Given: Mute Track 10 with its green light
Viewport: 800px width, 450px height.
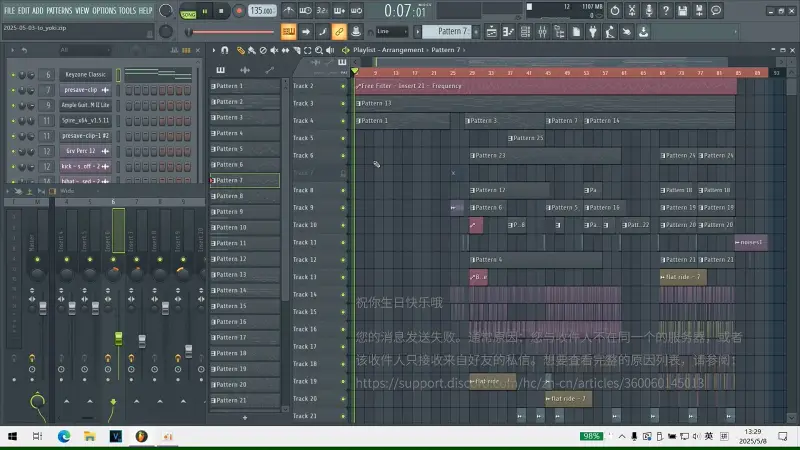Looking at the screenshot, I should (x=343, y=225).
